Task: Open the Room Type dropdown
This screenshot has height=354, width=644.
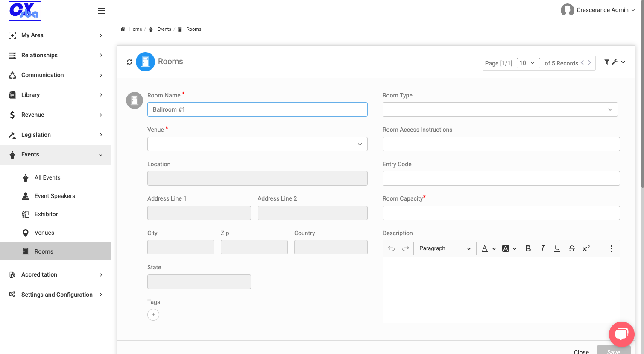Action: [x=500, y=109]
